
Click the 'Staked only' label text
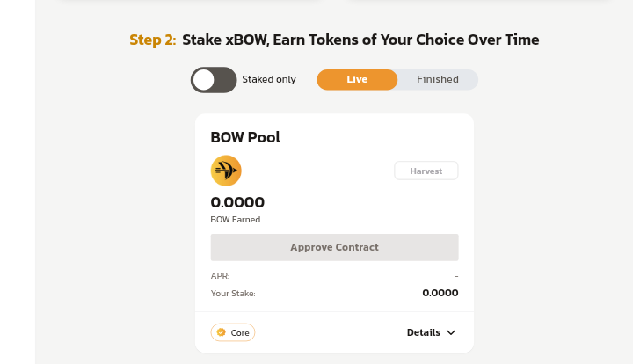pos(269,80)
